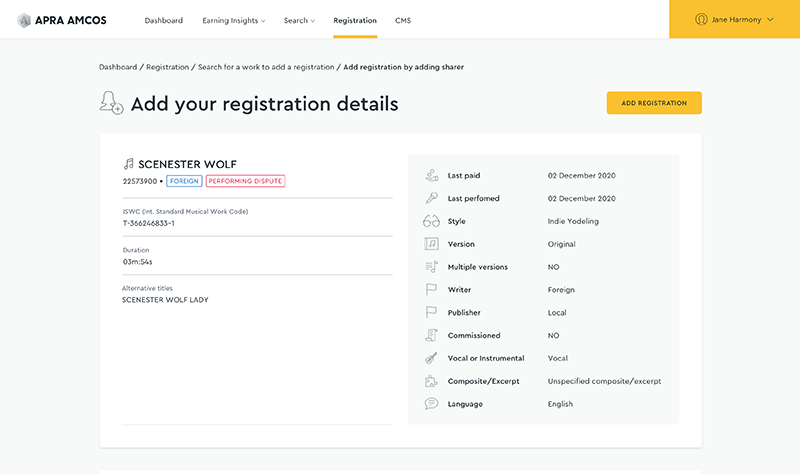Follow the Dashboard breadcrumb link
The height and width of the screenshot is (474, 800).
point(118,67)
